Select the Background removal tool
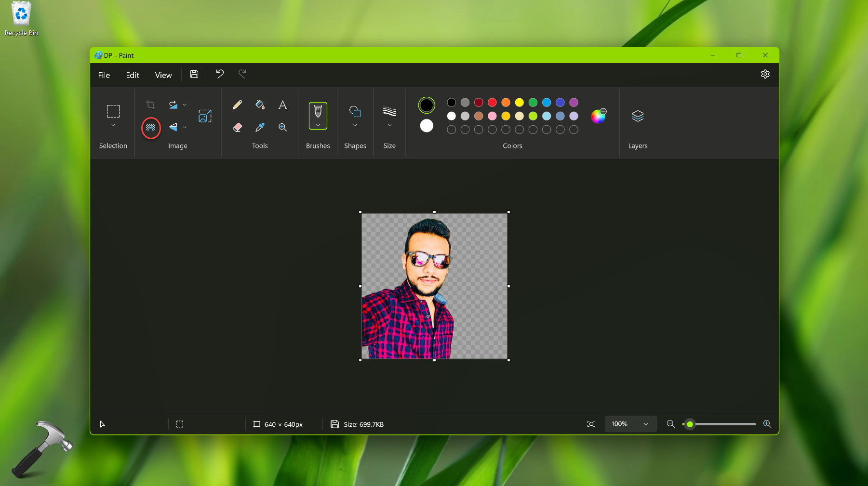The image size is (868, 486). tap(151, 128)
